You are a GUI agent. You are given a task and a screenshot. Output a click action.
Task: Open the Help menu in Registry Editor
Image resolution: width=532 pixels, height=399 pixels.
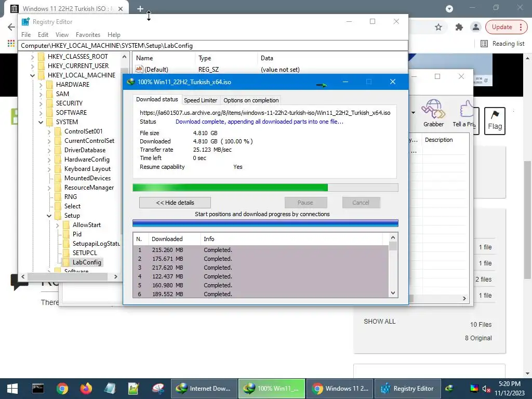[x=114, y=35]
